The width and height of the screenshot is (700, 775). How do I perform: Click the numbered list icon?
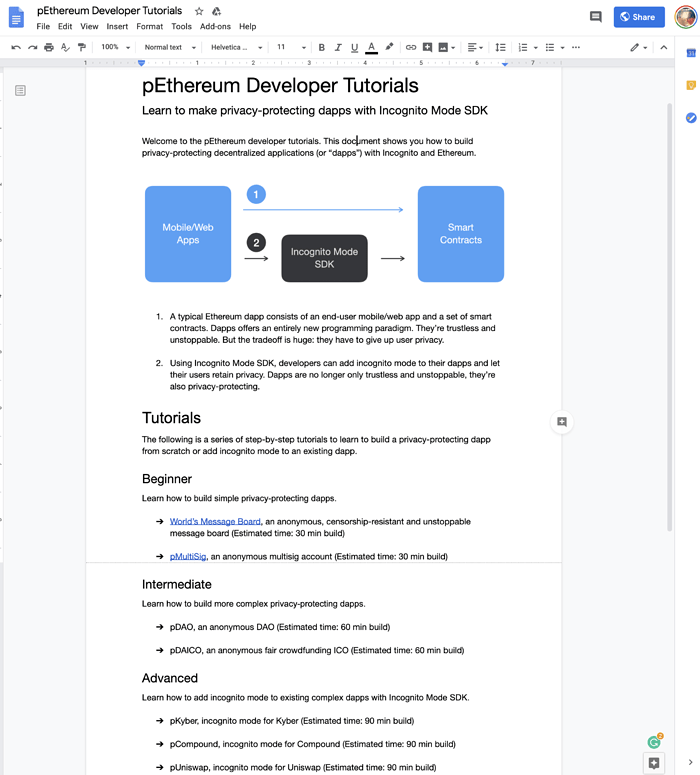click(523, 47)
